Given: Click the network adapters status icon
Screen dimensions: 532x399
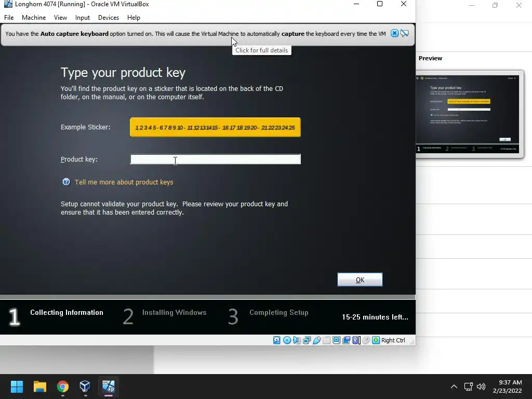Looking at the screenshot, I should (x=307, y=340).
